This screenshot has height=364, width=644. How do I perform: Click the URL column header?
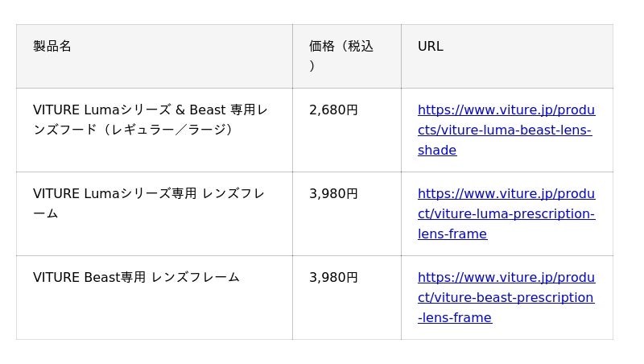(430, 47)
